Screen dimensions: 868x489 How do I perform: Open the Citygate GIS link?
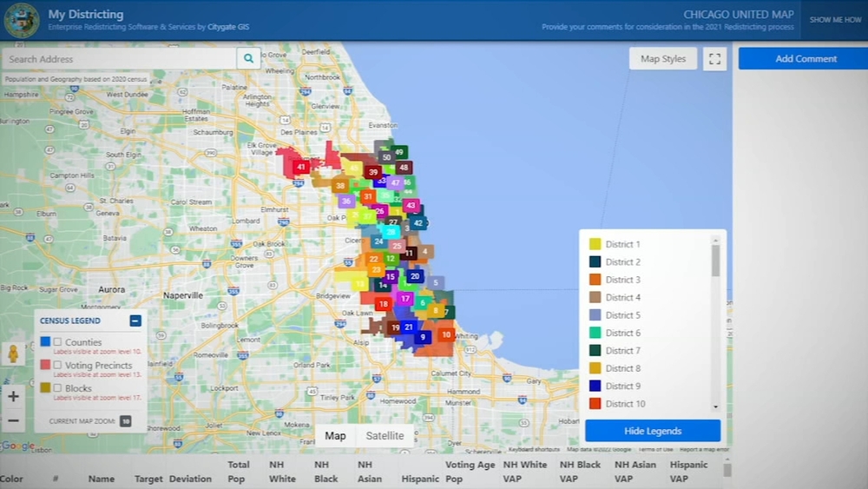click(228, 27)
